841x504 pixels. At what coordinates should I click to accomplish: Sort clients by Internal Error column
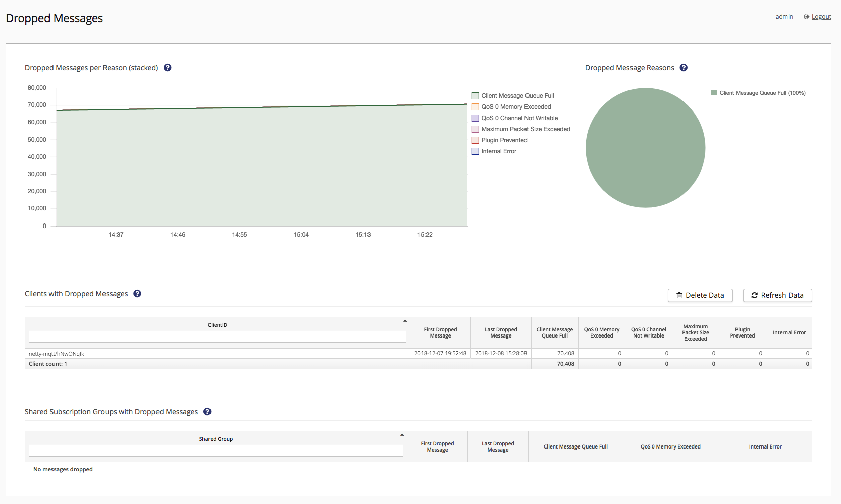click(789, 333)
